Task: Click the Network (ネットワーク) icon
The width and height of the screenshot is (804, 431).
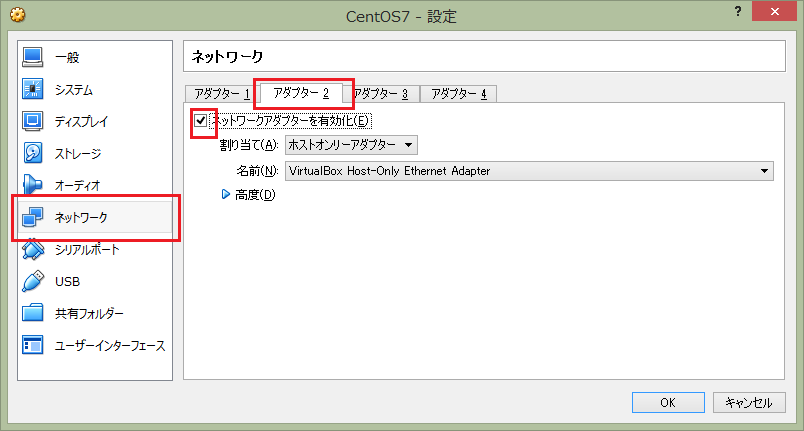Action: pos(33,217)
